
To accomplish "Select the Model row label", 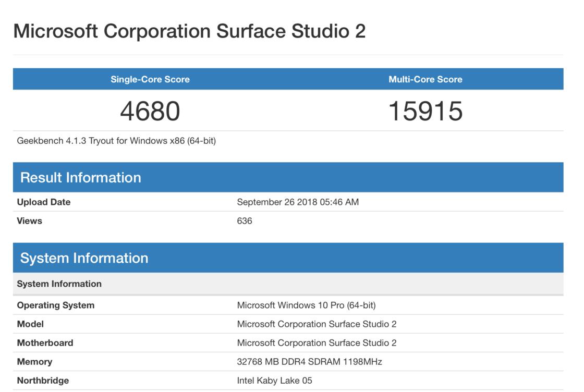I will (30, 324).
